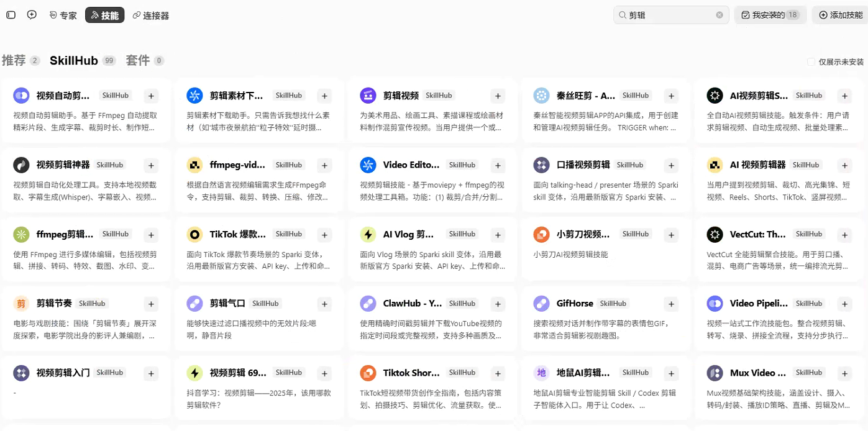Screen dimensions: 868x431
Task: Start a new chat via bubble icon
Action: pyautogui.click(x=32, y=15)
